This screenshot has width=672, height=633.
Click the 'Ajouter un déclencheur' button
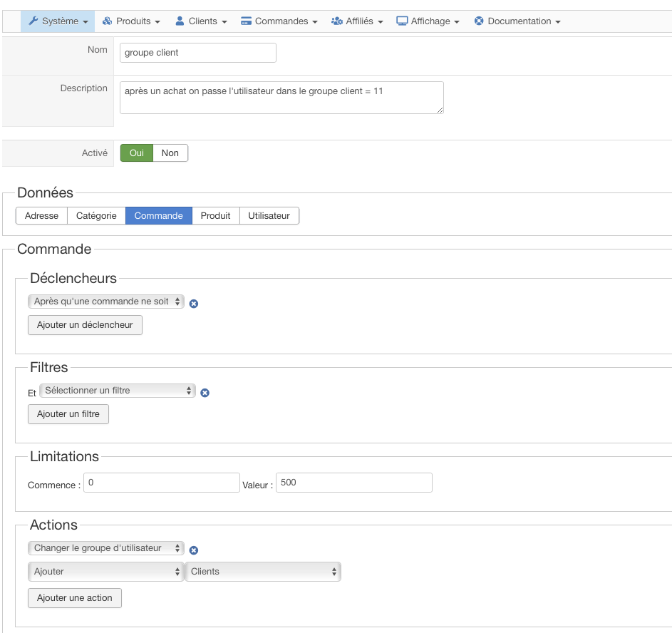tap(85, 325)
